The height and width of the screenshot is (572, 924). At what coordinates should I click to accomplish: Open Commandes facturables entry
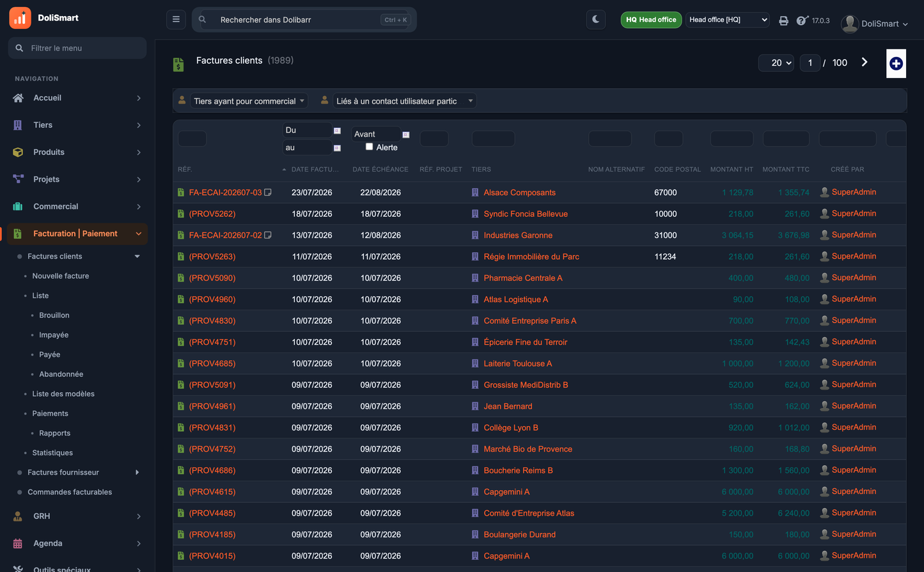(70, 492)
